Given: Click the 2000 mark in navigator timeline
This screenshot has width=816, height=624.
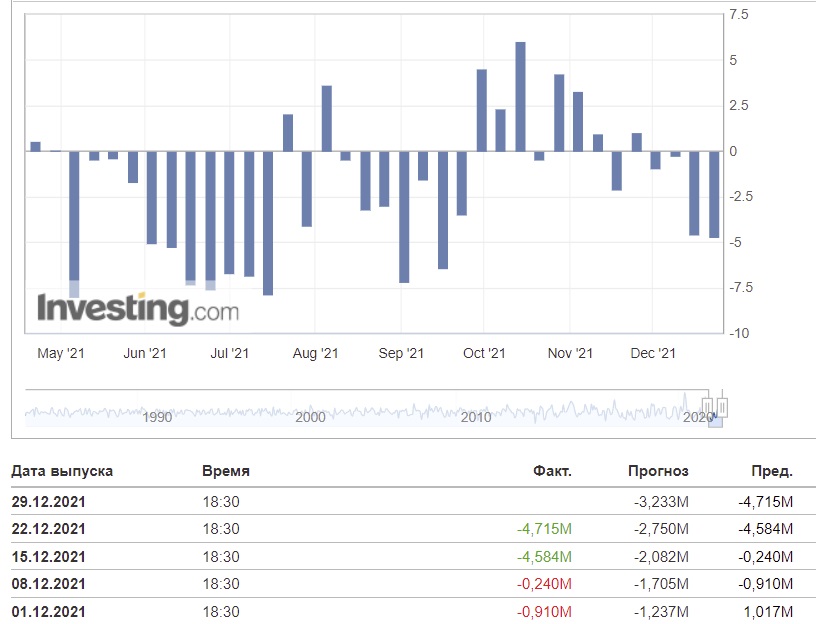Looking at the screenshot, I should click(310, 417).
